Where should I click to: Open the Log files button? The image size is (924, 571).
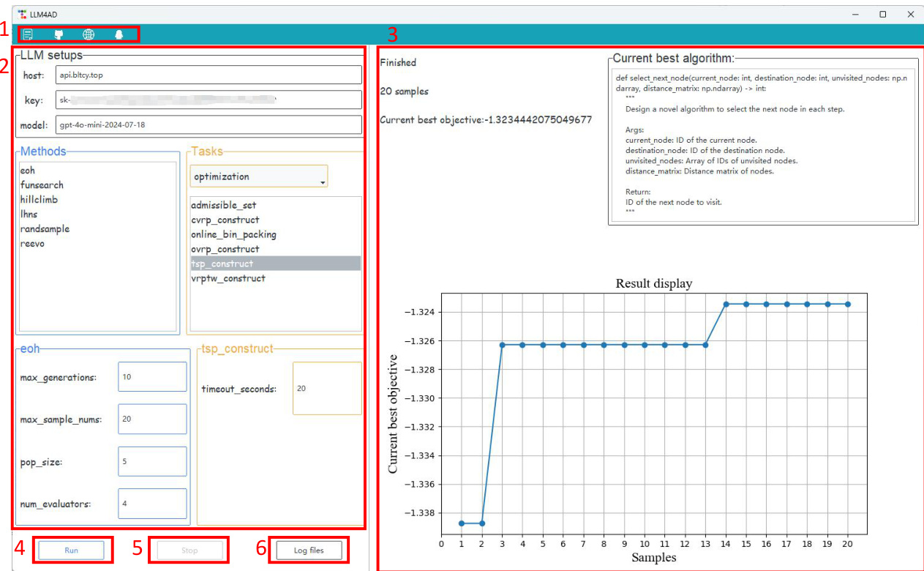tap(308, 551)
